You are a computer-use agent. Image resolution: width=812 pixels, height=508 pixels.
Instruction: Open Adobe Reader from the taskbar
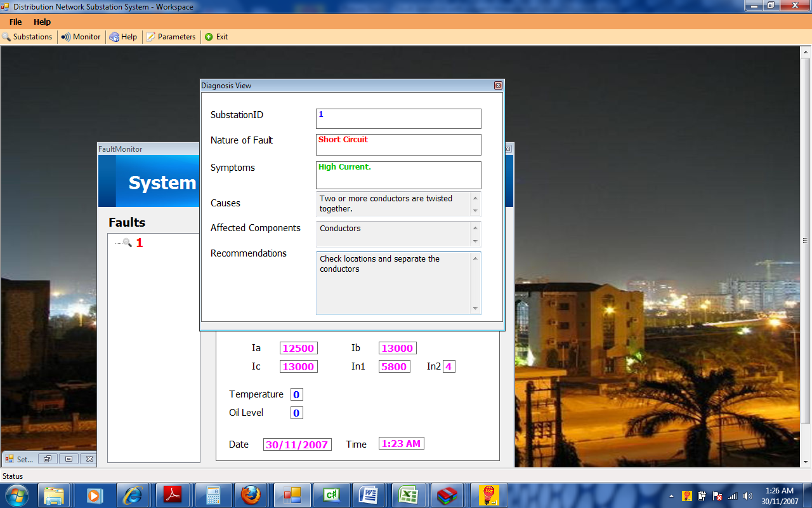pyautogui.click(x=173, y=495)
